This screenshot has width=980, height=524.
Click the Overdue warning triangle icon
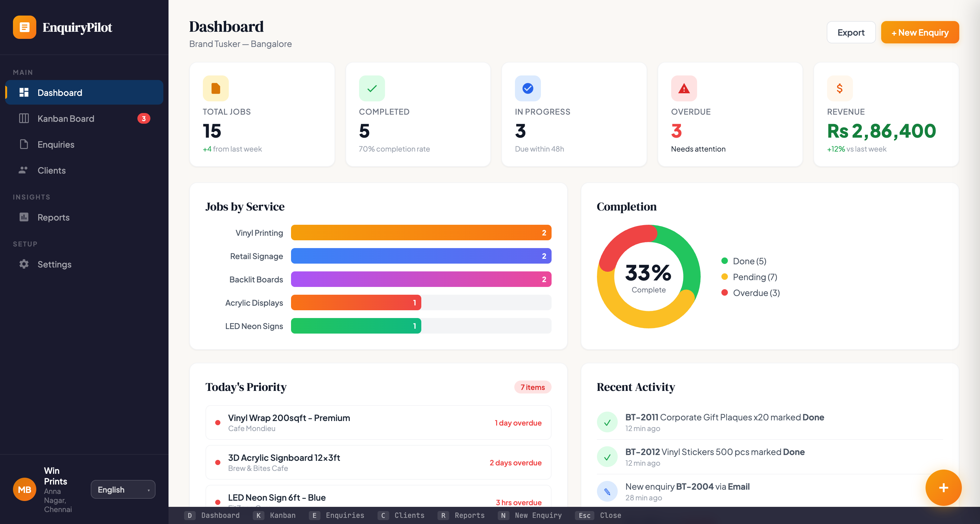coord(684,88)
